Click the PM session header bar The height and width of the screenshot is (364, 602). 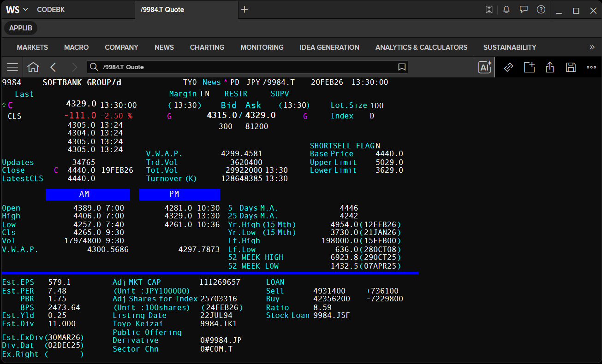pyautogui.click(x=179, y=194)
